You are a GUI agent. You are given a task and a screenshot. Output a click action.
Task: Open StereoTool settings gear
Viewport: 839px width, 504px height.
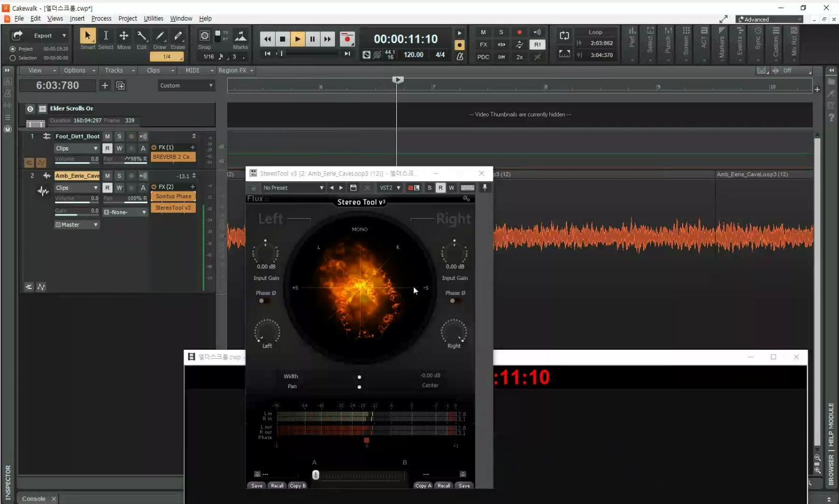(x=466, y=198)
